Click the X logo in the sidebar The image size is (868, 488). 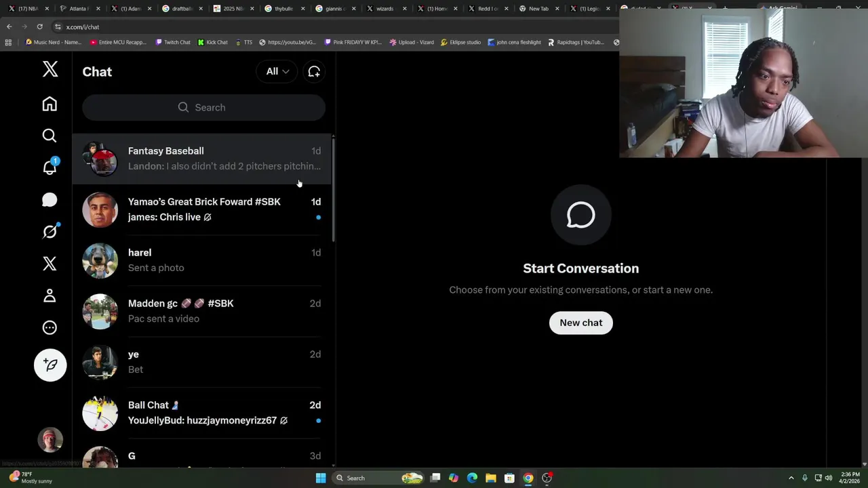pos(50,68)
